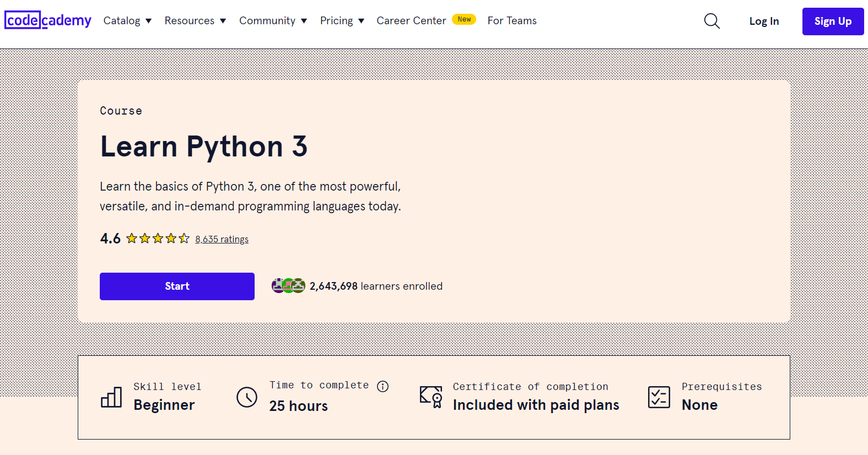Viewport: 868px width, 455px height.
Task: Click the Start course button
Action: point(177,286)
